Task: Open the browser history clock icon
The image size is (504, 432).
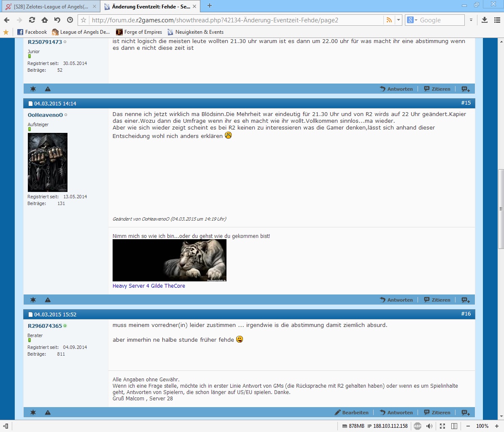Action: 70,20
